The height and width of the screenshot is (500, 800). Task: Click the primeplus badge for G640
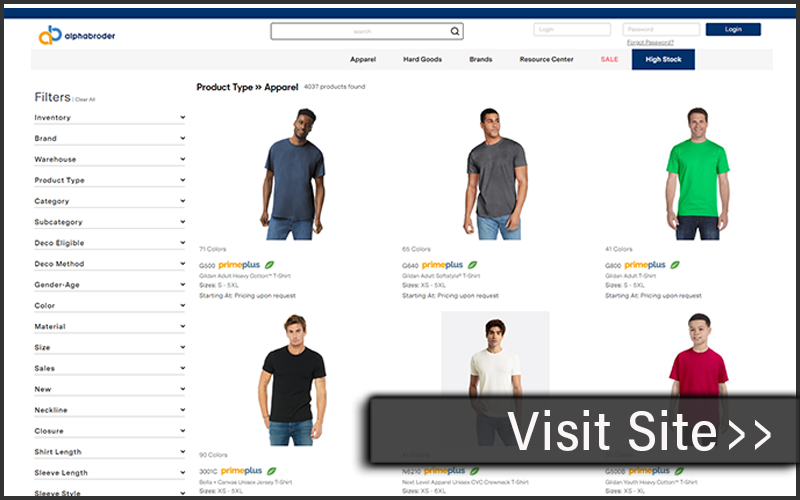pyautogui.click(x=442, y=265)
